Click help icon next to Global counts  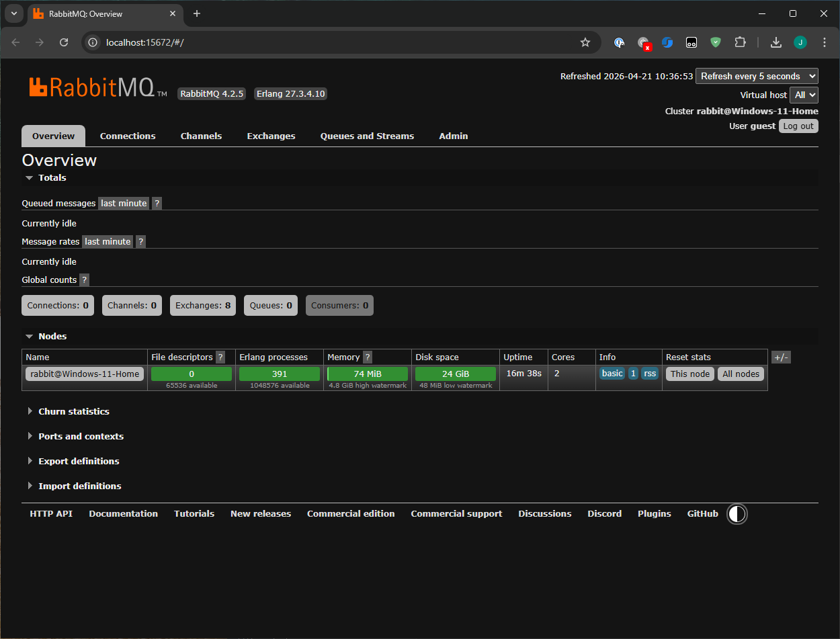[x=84, y=280]
